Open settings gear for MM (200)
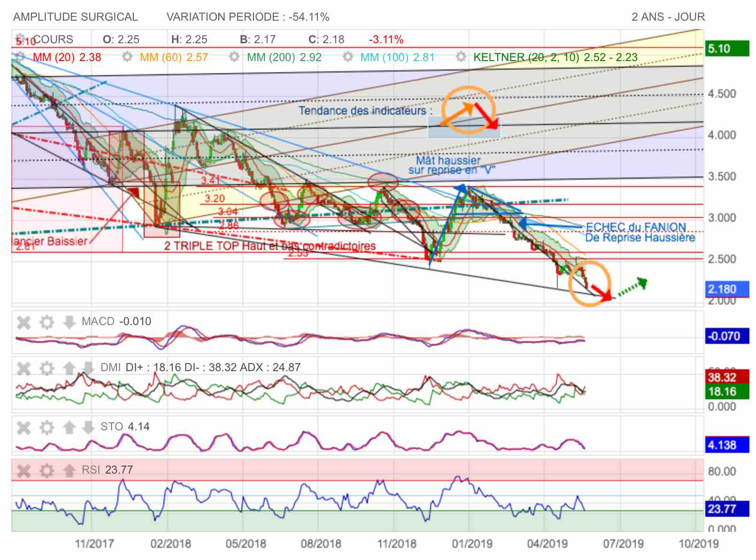 pyautogui.click(x=234, y=57)
